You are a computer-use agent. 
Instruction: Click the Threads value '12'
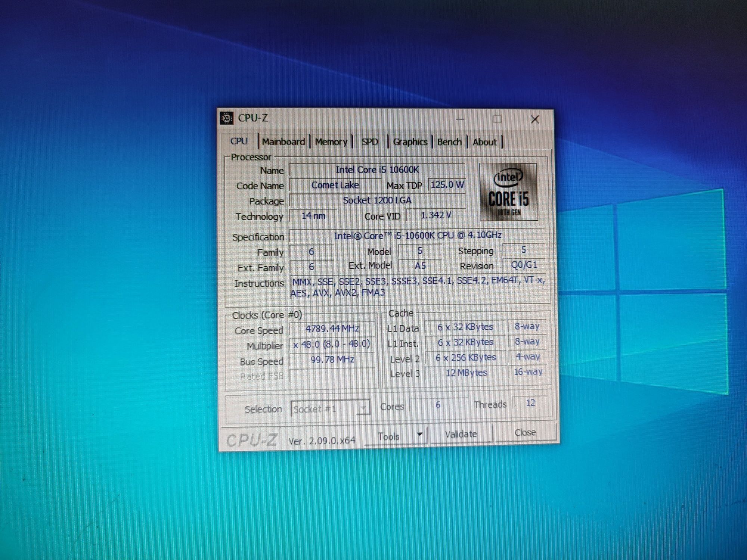530,403
